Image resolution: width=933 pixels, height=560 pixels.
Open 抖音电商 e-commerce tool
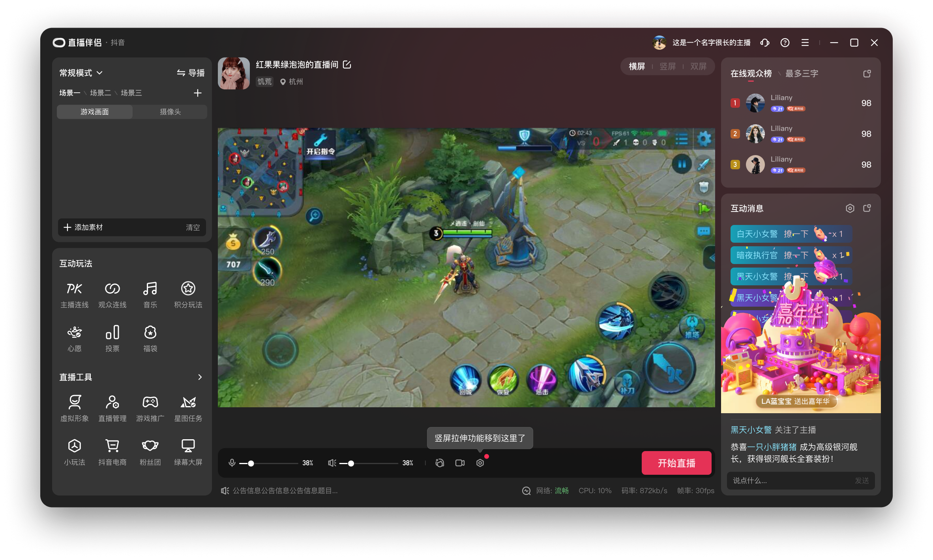click(112, 452)
